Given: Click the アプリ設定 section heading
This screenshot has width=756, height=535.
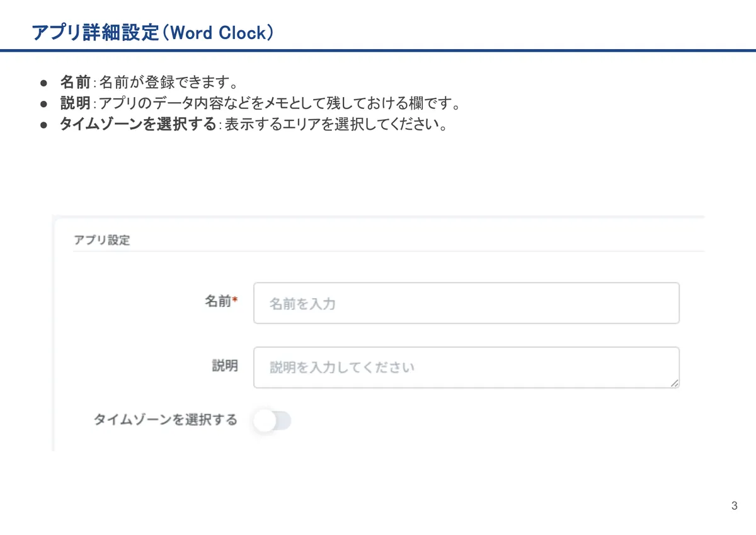Looking at the screenshot, I should [101, 240].
